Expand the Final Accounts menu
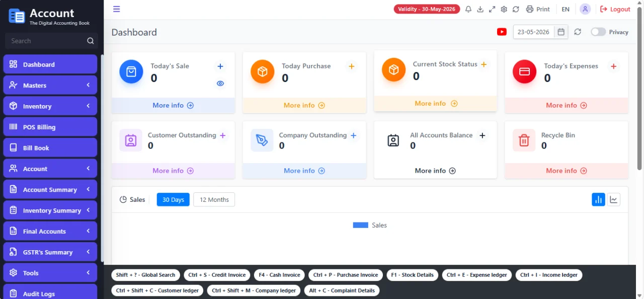 tap(50, 232)
